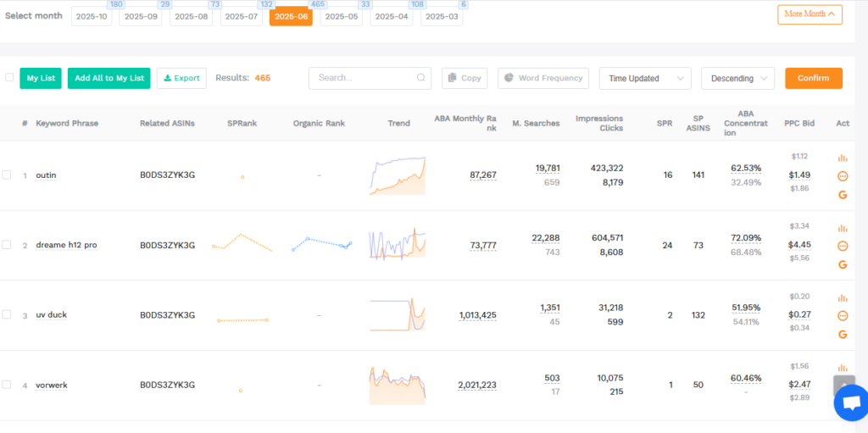The image size is (868, 433).
Task: Click monthly searches value 22,288
Action: tap(546, 237)
